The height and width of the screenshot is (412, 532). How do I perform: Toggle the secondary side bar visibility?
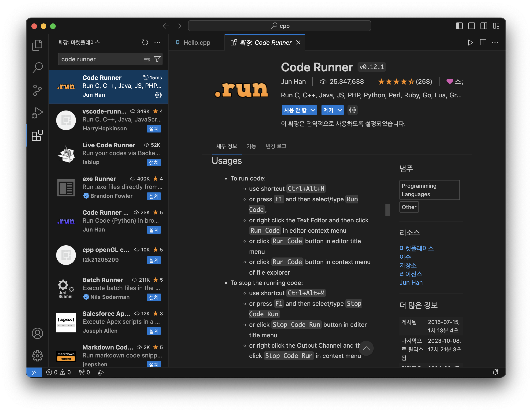484,26
